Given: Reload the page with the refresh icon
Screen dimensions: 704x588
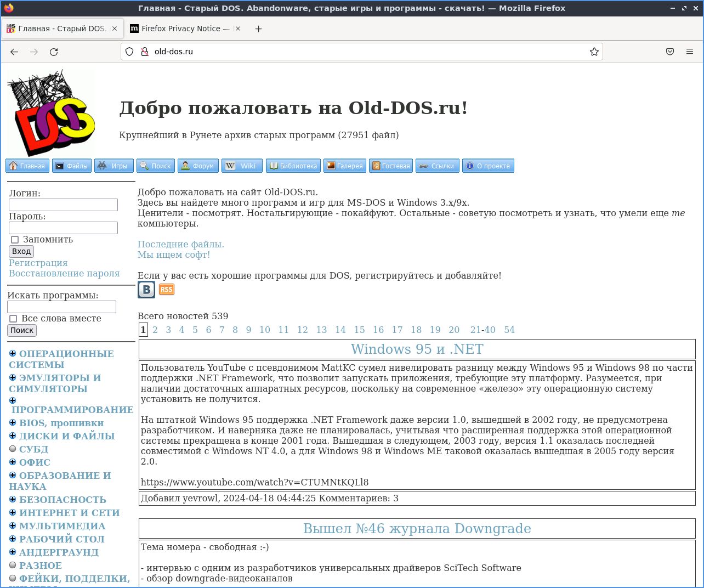Looking at the screenshot, I should click(54, 52).
